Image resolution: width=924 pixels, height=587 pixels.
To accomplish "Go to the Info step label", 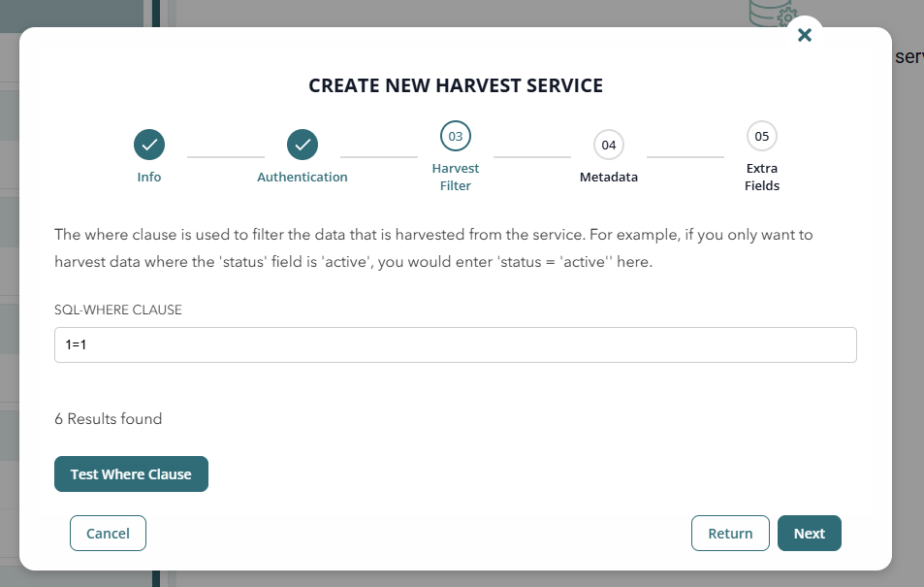I will [149, 178].
